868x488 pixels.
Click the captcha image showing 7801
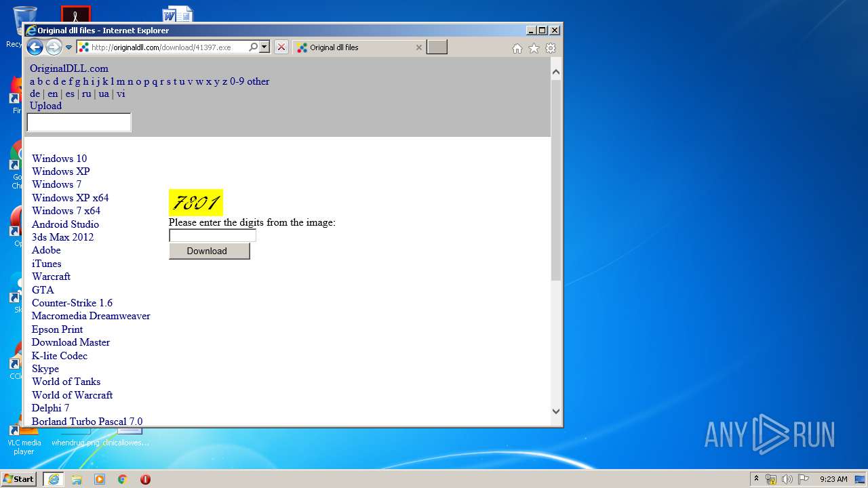[196, 203]
